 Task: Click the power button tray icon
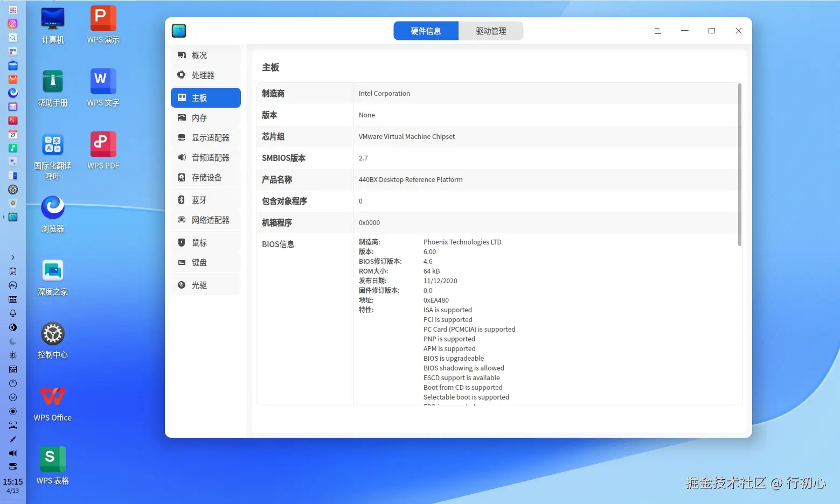pyautogui.click(x=13, y=383)
